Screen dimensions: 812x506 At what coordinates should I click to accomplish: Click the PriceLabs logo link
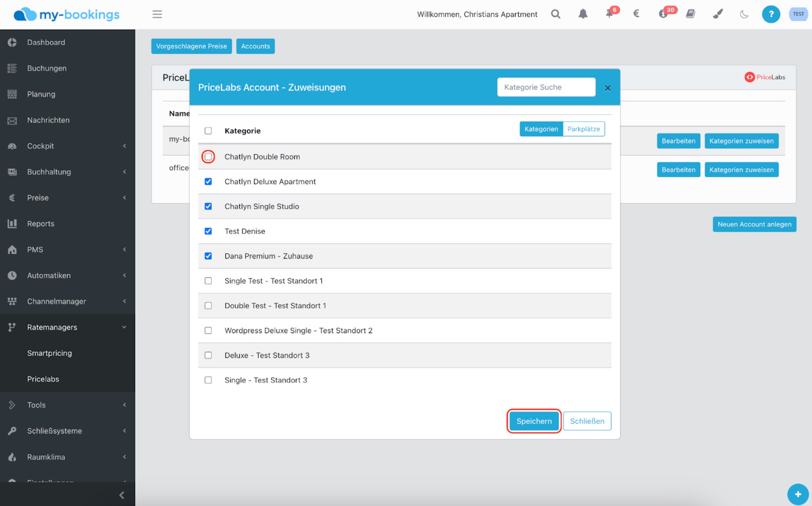pyautogui.click(x=765, y=77)
